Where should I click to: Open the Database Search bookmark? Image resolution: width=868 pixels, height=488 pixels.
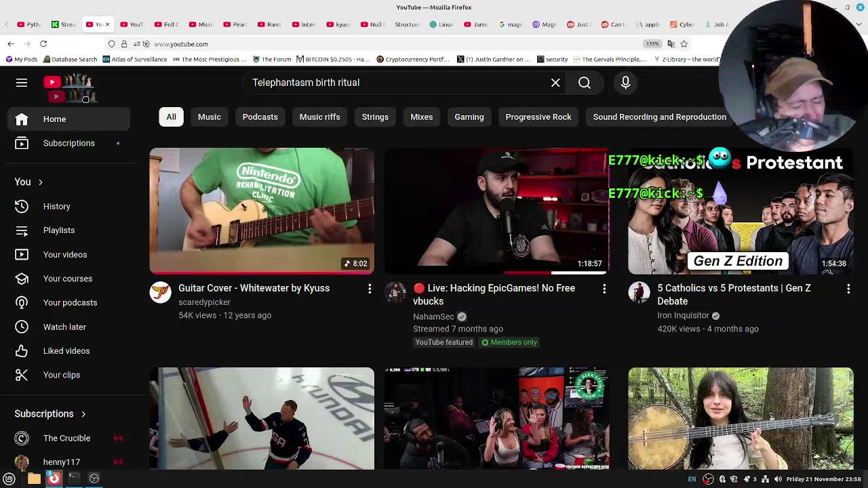click(70, 60)
